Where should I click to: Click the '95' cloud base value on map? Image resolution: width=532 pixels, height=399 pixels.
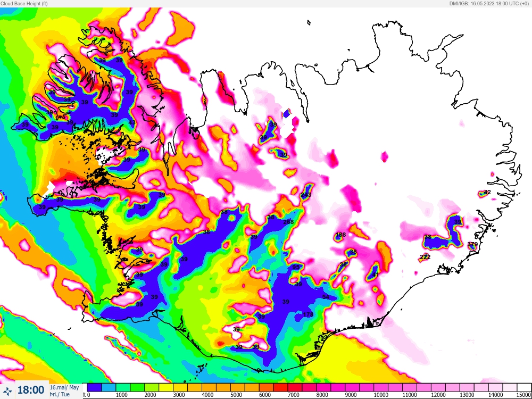296,268
